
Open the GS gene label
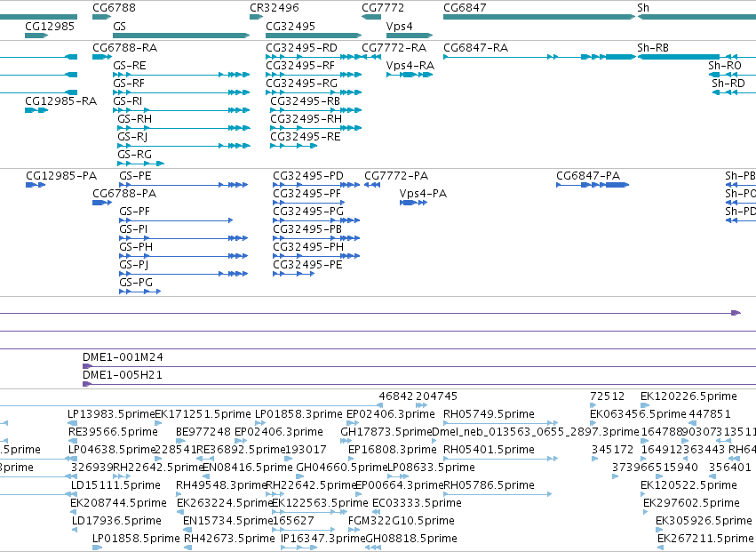click(x=119, y=26)
